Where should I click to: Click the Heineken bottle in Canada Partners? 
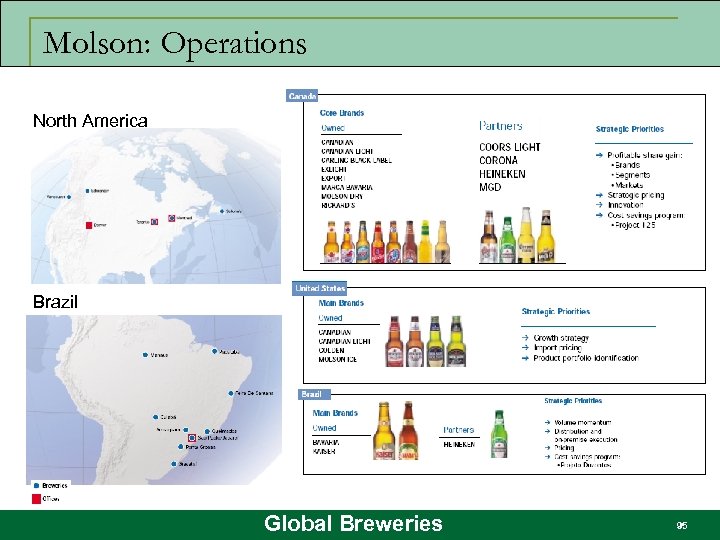pos(507,239)
